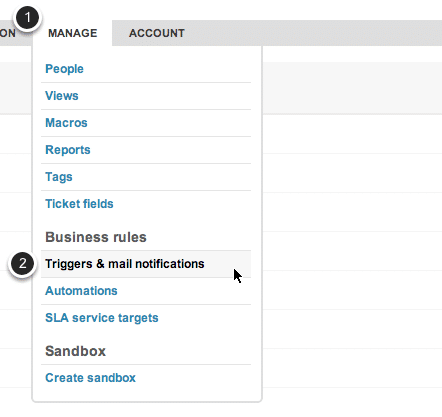This screenshot has width=442, height=417.
Task: Select Triggers & mail notifications
Action: (x=146, y=264)
